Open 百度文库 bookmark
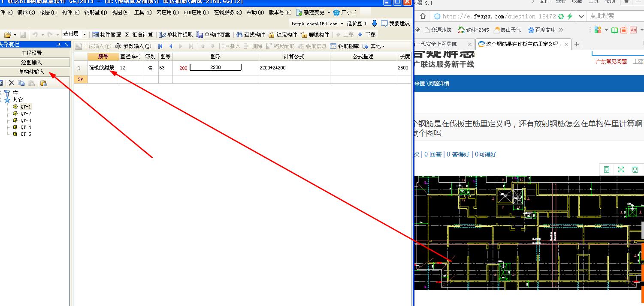 click(x=541, y=30)
